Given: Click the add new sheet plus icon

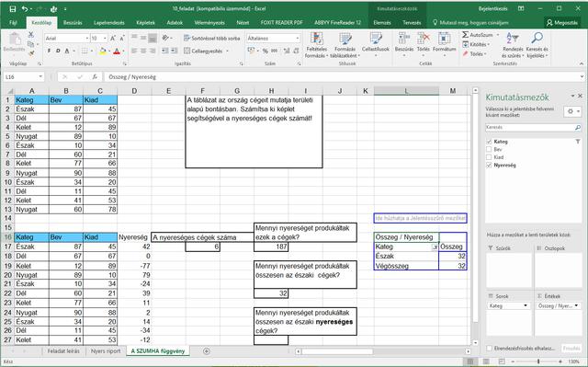Looking at the screenshot, I should point(206,351).
